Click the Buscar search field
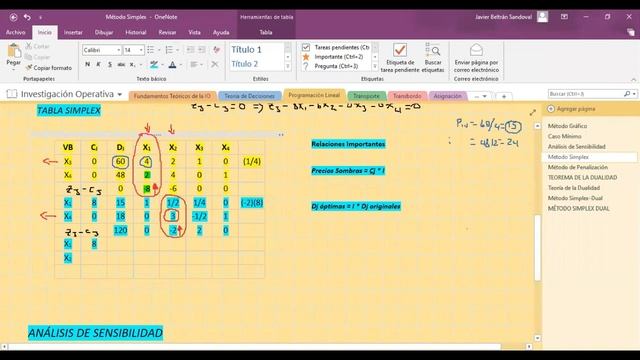 click(x=584, y=94)
